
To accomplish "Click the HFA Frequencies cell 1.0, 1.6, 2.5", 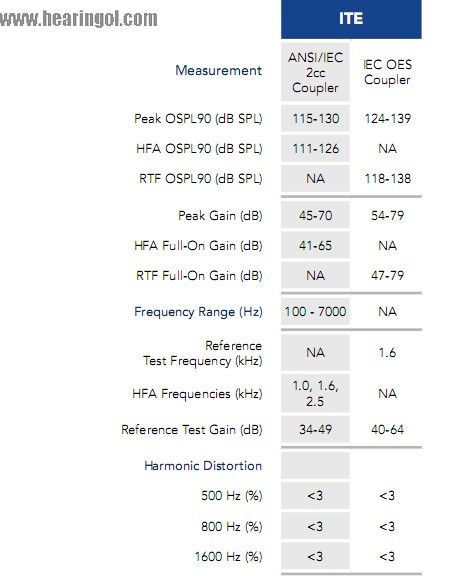I will (315, 393).
